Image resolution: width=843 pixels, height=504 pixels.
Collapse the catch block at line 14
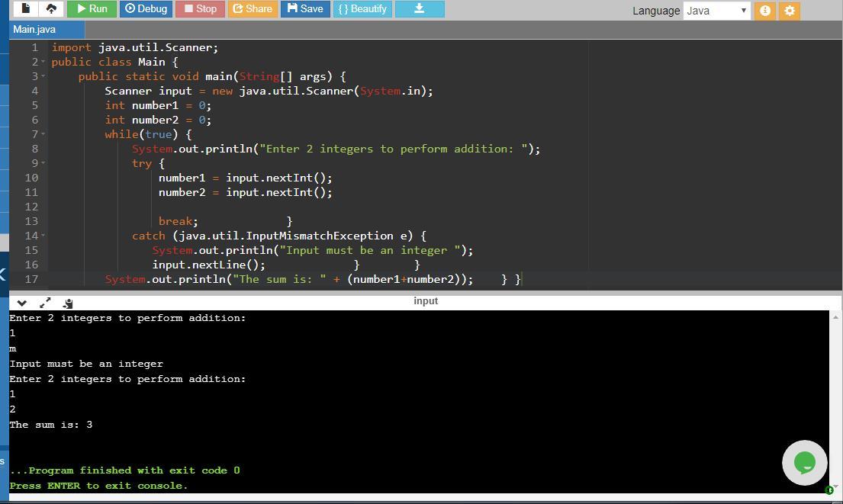pyautogui.click(x=43, y=236)
